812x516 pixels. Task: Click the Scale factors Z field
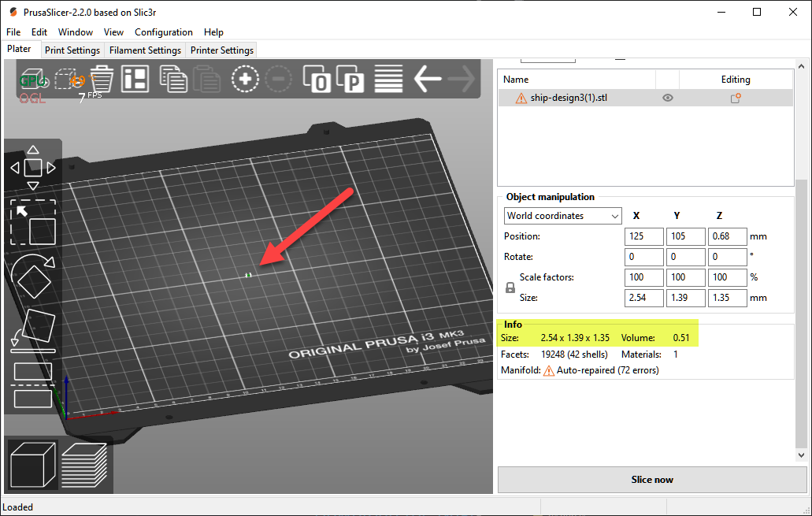point(727,277)
